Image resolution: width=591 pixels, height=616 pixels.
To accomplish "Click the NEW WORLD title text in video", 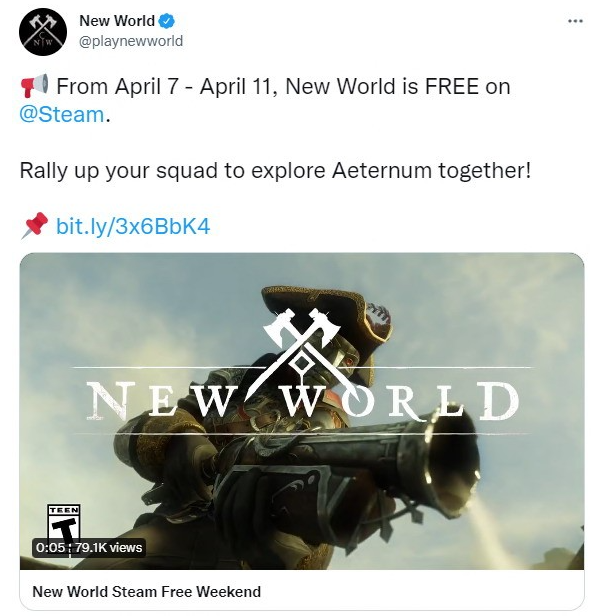I will click(x=302, y=400).
